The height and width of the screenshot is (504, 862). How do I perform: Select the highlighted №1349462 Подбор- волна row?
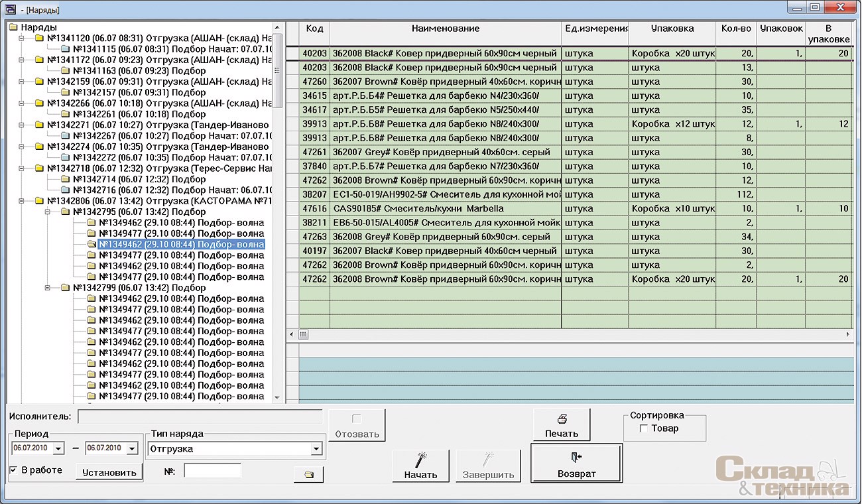(x=182, y=244)
